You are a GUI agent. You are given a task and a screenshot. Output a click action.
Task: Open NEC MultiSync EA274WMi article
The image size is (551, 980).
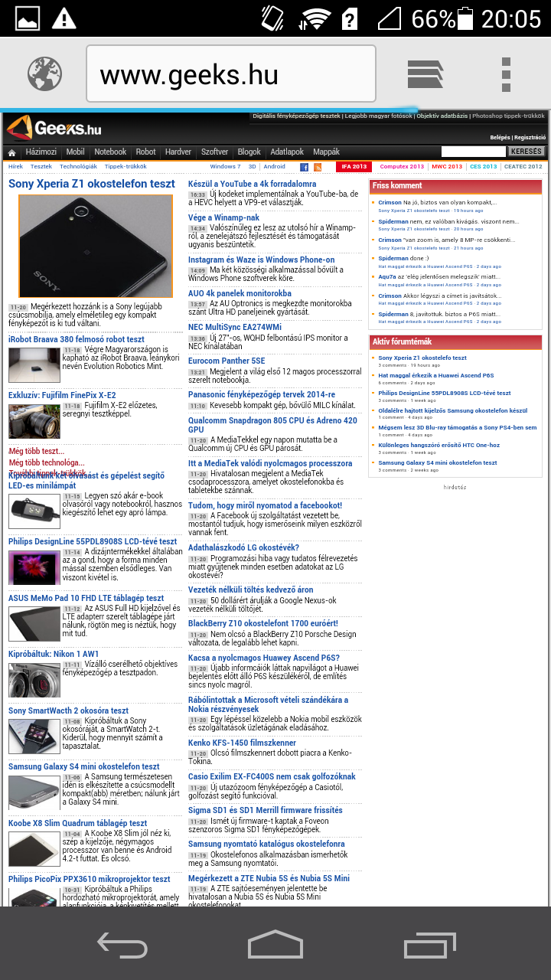235,327
